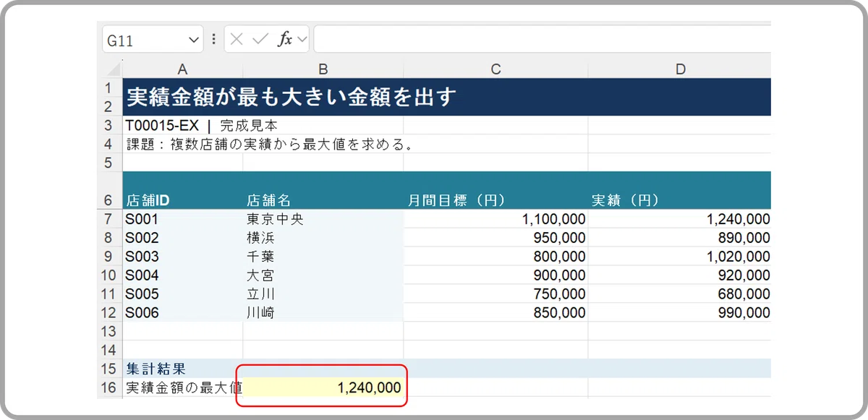Select the 川崎 store name cell
The width and height of the screenshot is (868, 420).
[x=323, y=313]
